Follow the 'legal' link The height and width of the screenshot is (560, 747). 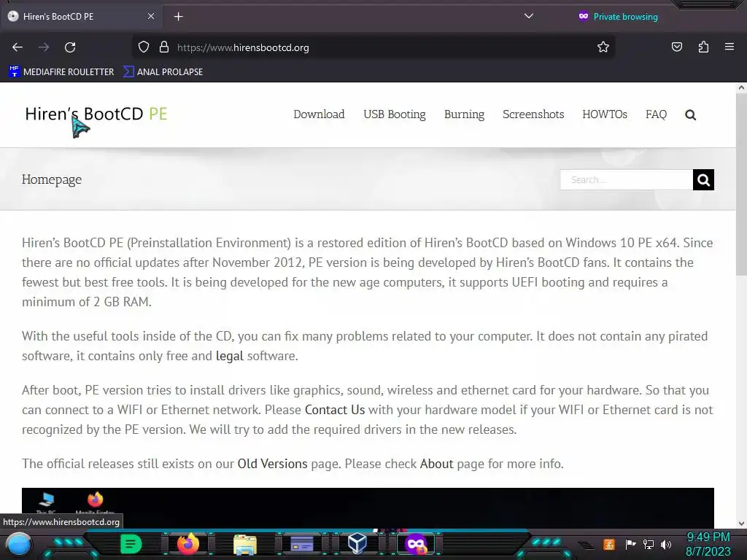(230, 356)
